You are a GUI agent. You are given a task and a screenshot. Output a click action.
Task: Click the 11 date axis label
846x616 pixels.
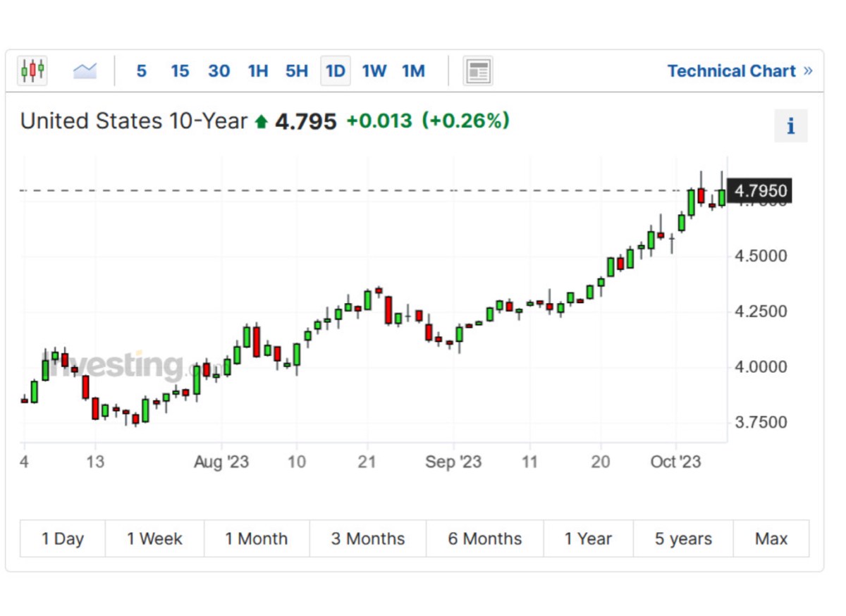coord(529,462)
